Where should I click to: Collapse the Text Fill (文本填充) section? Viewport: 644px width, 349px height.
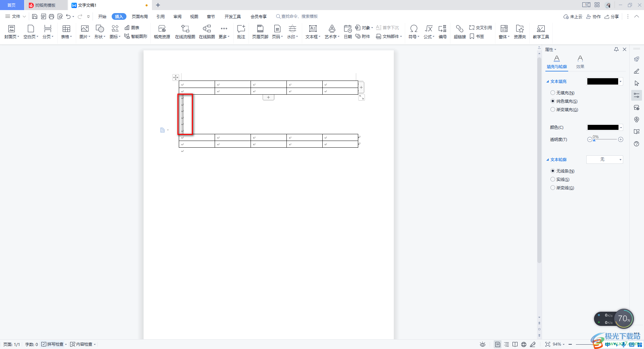548,82
